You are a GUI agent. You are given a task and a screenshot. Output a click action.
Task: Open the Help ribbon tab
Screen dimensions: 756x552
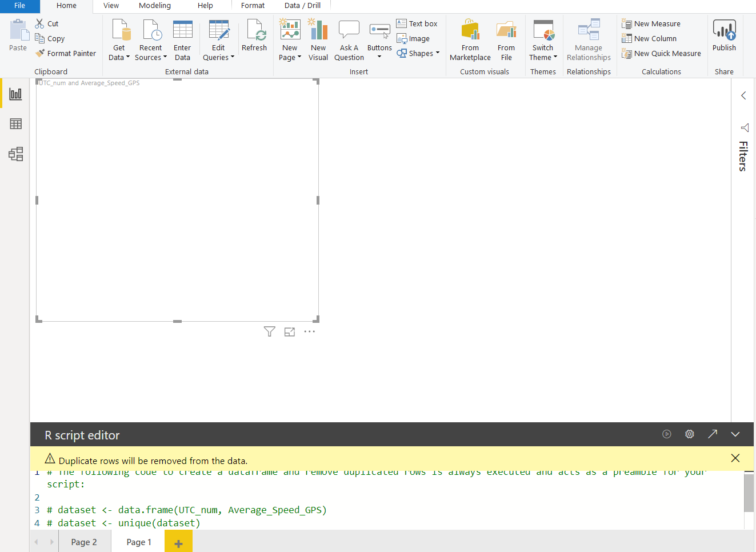point(205,6)
